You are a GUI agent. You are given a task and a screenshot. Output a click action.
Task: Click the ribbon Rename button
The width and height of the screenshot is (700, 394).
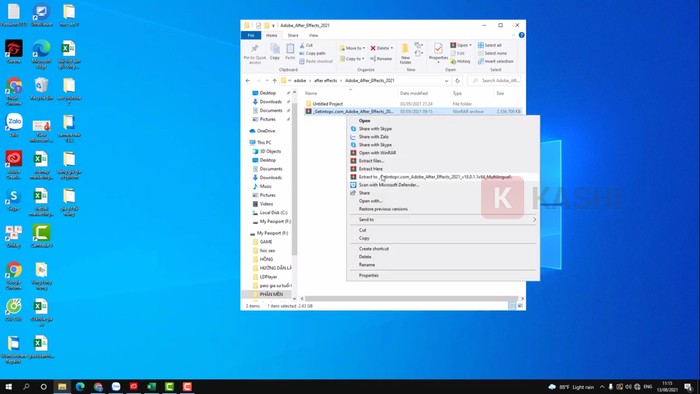[x=381, y=59]
